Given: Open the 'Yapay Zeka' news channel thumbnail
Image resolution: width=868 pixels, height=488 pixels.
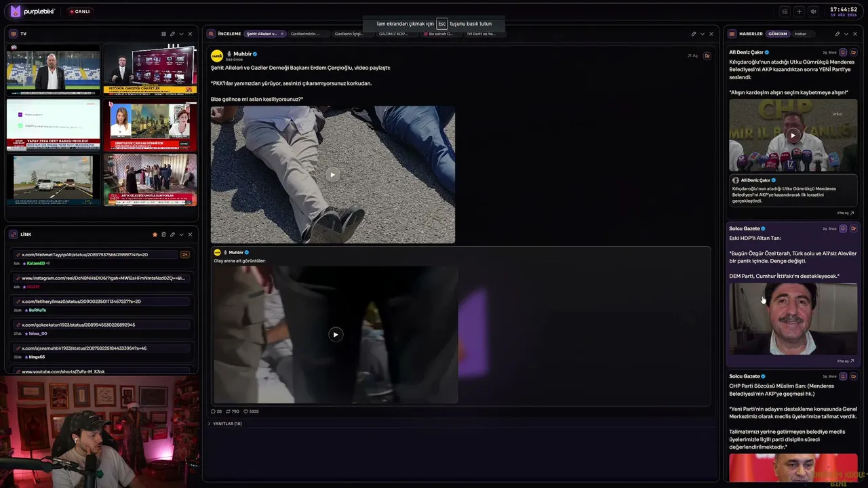Looking at the screenshot, I should 54,125.
